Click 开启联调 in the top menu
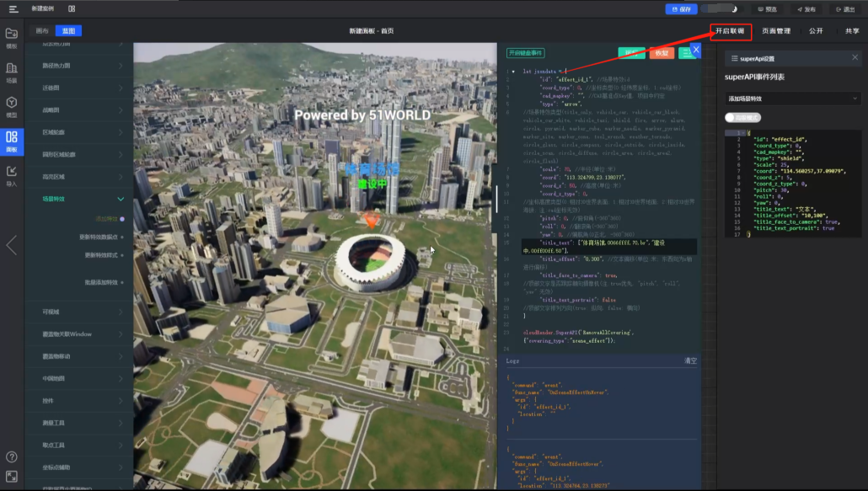The width and height of the screenshot is (868, 491). click(730, 31)
